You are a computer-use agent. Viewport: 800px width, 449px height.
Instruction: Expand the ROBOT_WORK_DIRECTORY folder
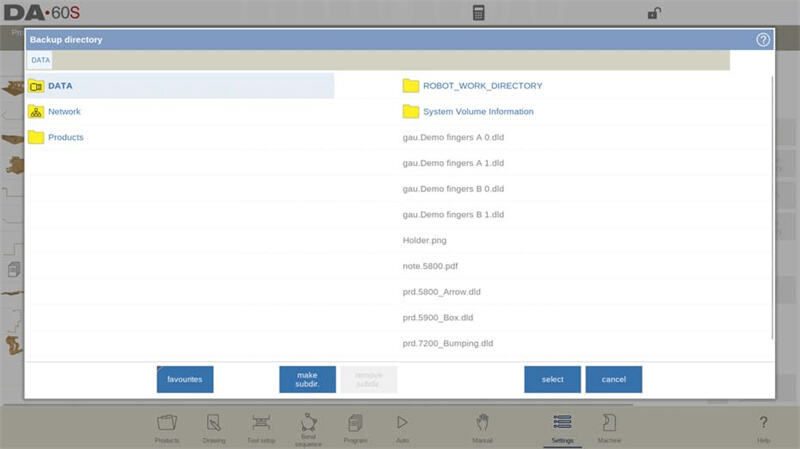[480, 86]
